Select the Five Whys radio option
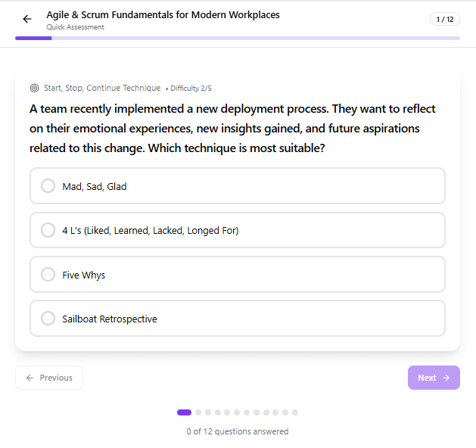This screenshot has height=448, width=476. coord(48,275)
